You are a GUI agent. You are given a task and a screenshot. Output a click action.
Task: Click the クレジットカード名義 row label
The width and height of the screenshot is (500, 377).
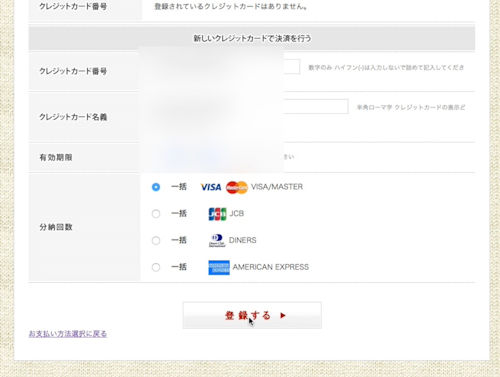[x=73, y=117]
